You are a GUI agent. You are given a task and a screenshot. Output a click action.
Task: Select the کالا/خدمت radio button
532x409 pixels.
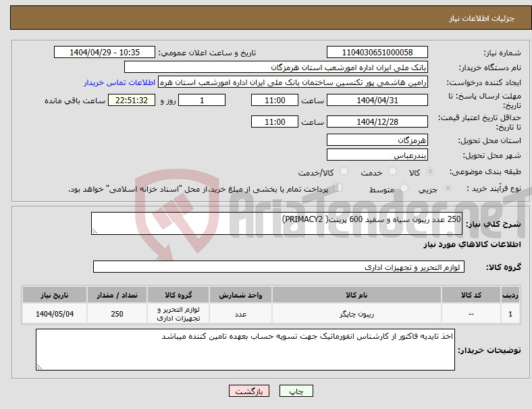(x=344, y=171)
